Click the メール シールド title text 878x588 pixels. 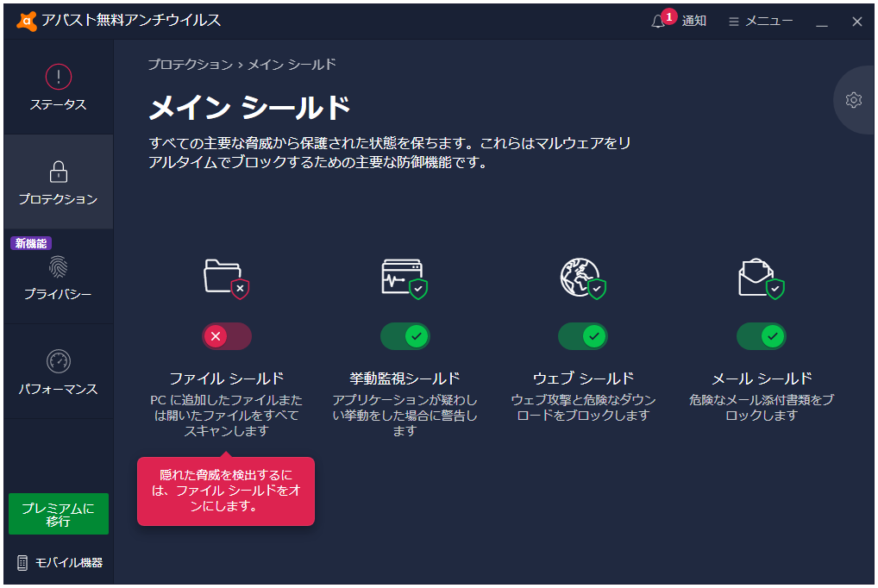[762, 378]
